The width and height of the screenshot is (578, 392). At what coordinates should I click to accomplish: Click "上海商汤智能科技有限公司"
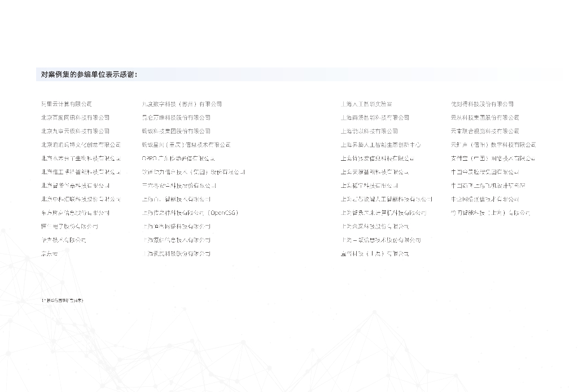375,117
